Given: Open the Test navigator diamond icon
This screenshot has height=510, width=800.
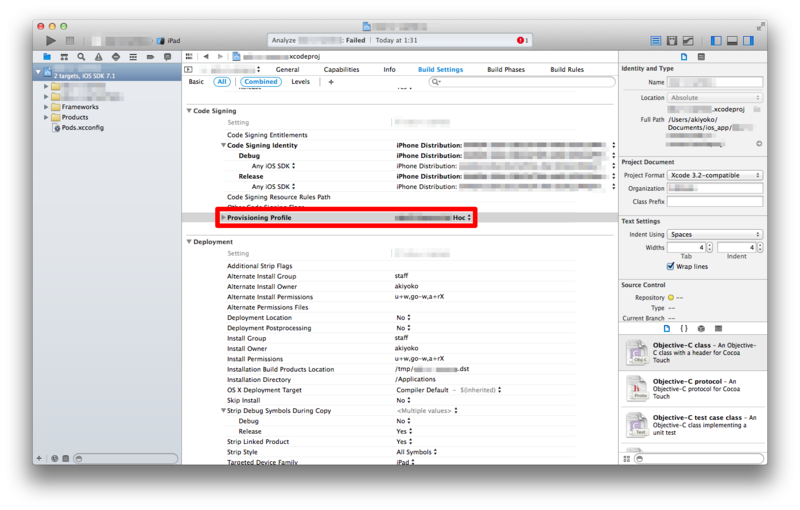Looking at the screenshot, I should point(116,57).
